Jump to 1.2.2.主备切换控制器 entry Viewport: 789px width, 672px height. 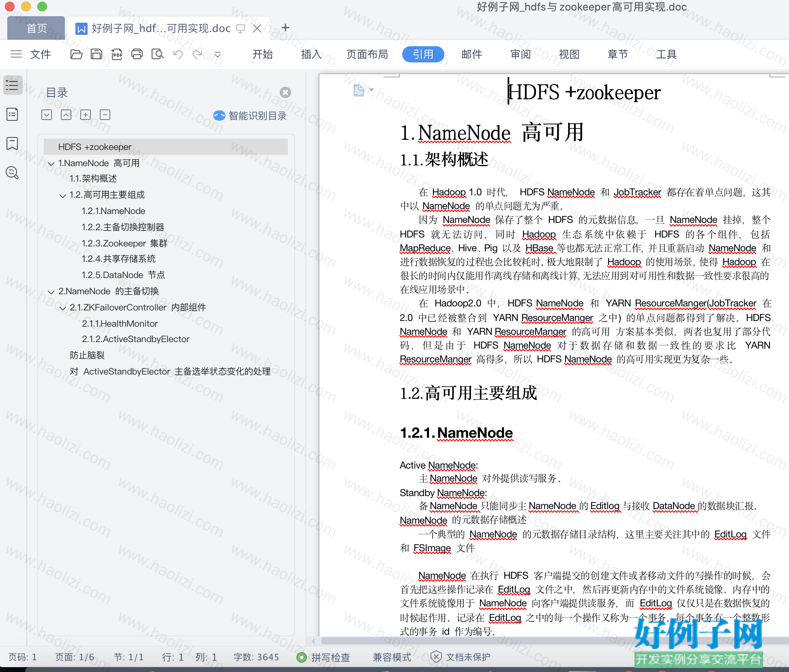[123, 227]
